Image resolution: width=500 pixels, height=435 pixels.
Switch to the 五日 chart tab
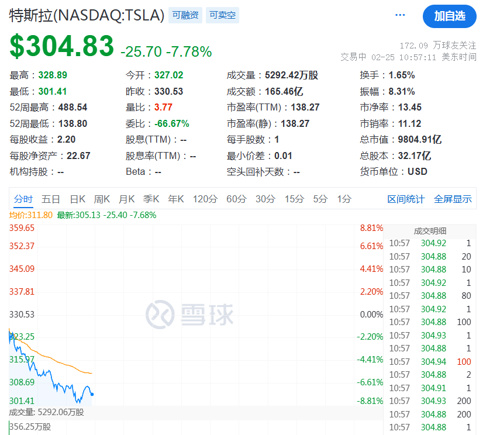[50, 199]
